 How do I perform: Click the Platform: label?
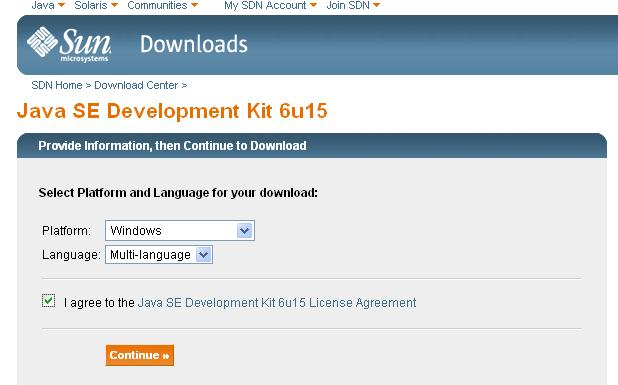[66, 231]
